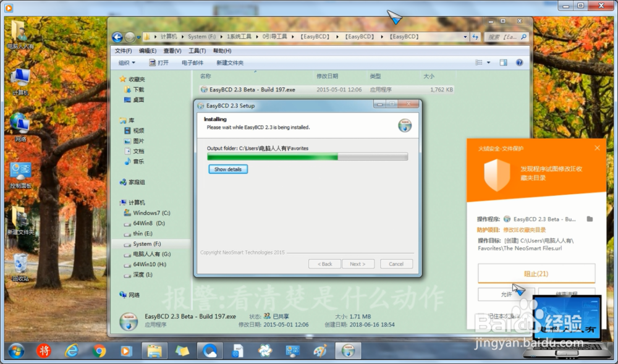Select the 回收站 recycle bin icon
Viewport: 618px width, 364px height.
pyautogui.click(x=20, y=268)
